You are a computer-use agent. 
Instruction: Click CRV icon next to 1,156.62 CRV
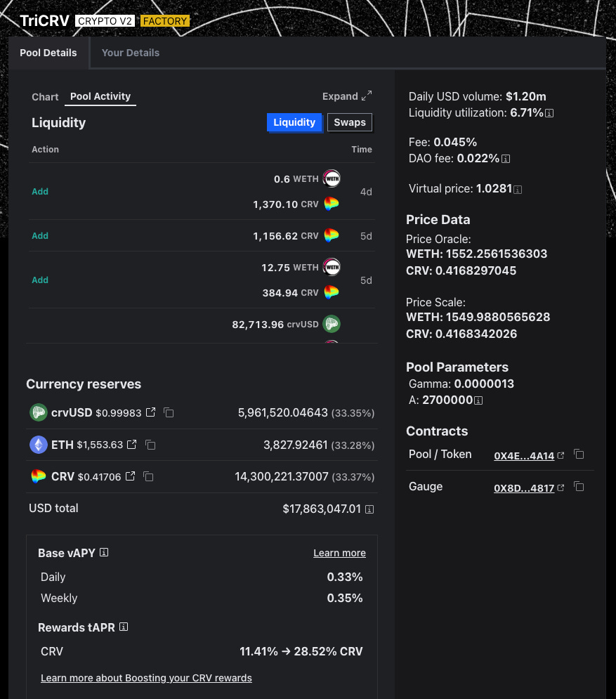click(x=331, y=235)
